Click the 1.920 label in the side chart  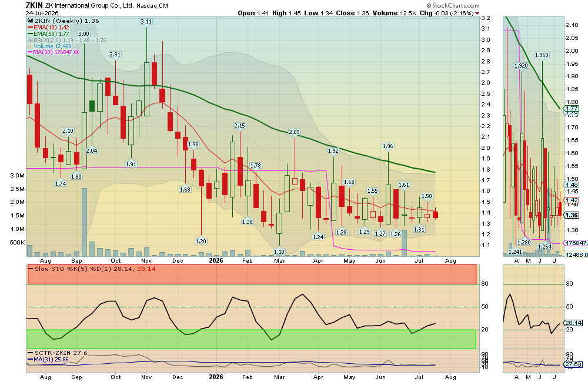521,66
